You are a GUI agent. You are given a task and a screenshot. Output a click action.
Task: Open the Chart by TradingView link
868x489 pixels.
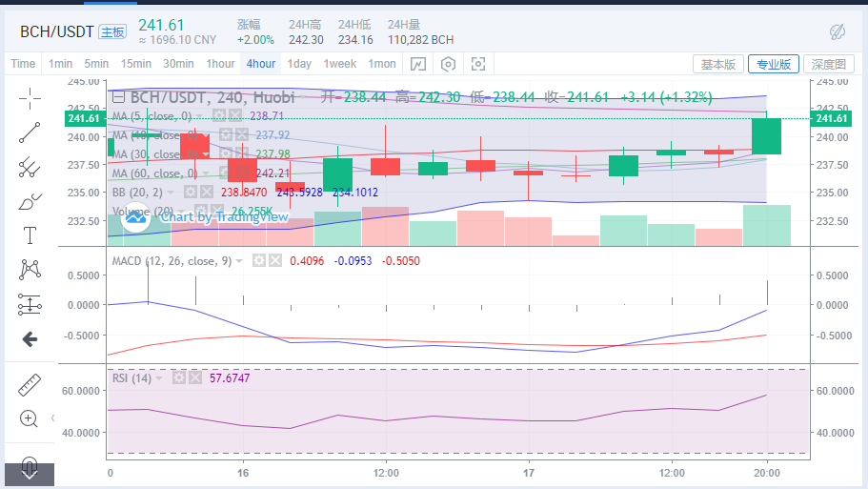point(224,216)
